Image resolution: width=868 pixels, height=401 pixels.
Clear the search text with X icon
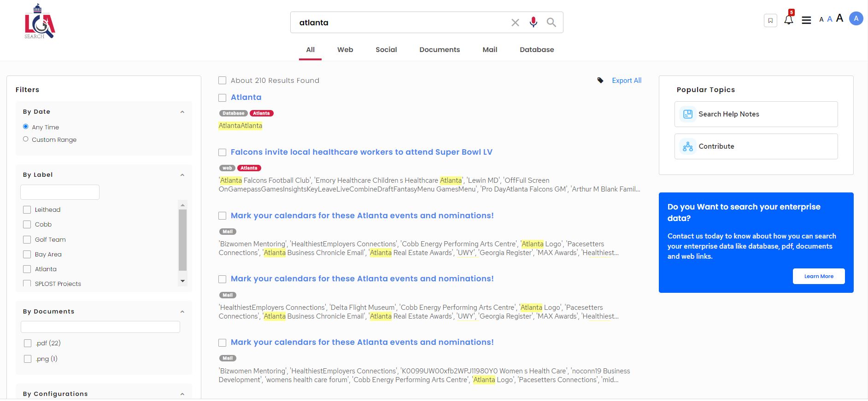tap(515, 23)
